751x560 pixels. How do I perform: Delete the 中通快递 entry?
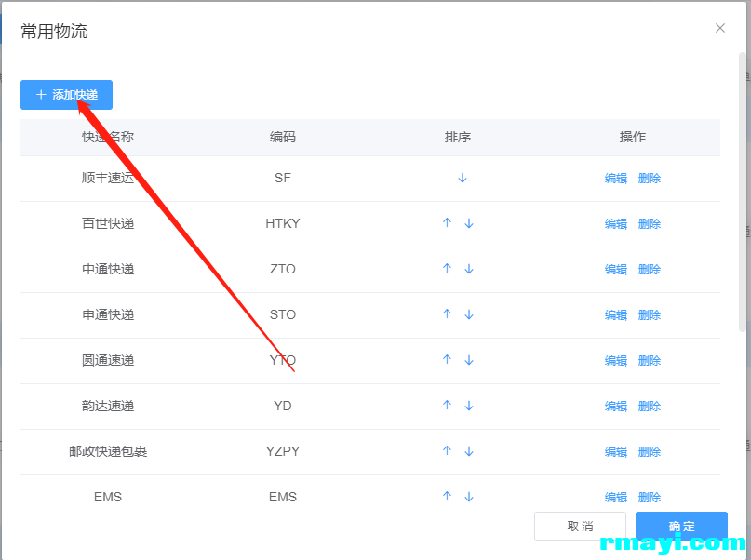[650, 270]
